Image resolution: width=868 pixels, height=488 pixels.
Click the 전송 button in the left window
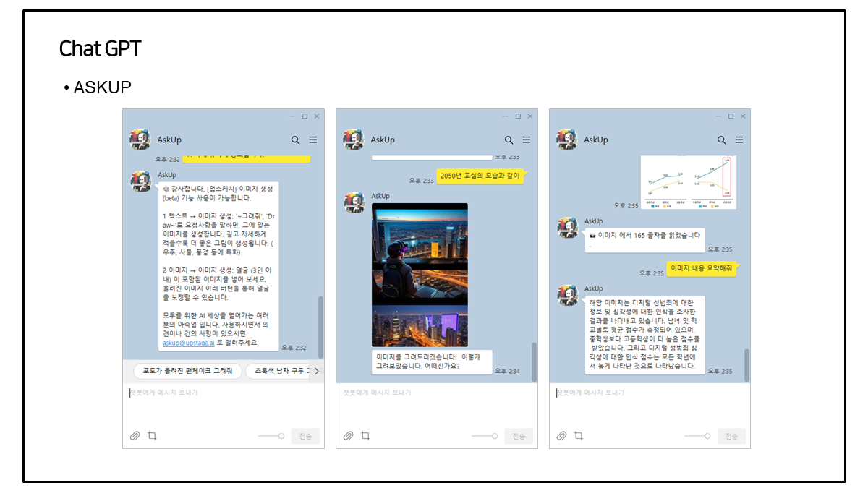[x=306, y=436]
